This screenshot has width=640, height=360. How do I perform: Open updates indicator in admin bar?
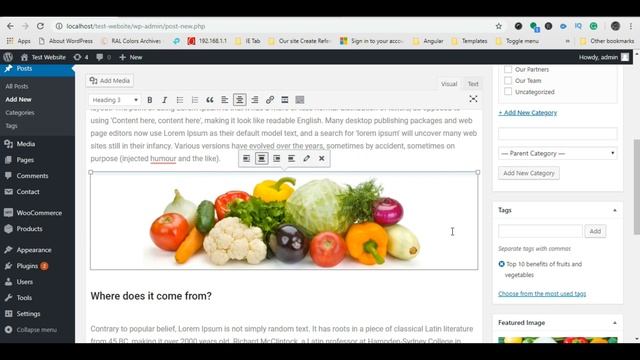(x=80, y=57)
